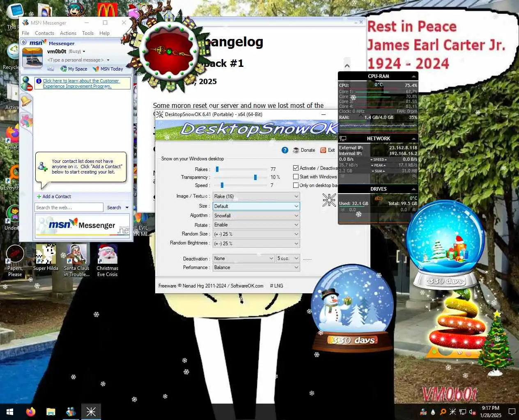Image resolution: width=519 pixels, height=420 pixels.
Task: Click the My Space icon in Messenger
Action: (x=74, y=69)
